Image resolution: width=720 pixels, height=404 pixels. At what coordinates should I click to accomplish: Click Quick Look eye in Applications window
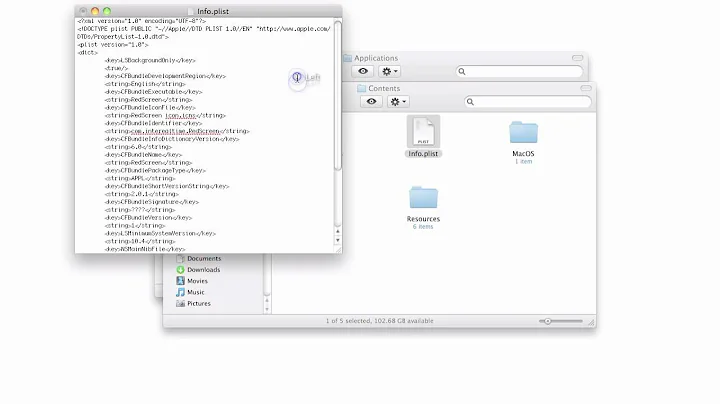click(x=363, y=71)
